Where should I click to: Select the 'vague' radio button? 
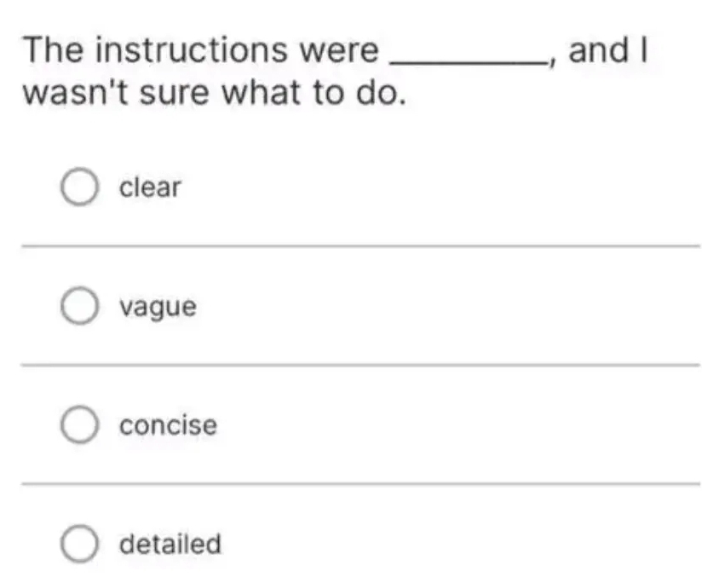tap(78, 307)
